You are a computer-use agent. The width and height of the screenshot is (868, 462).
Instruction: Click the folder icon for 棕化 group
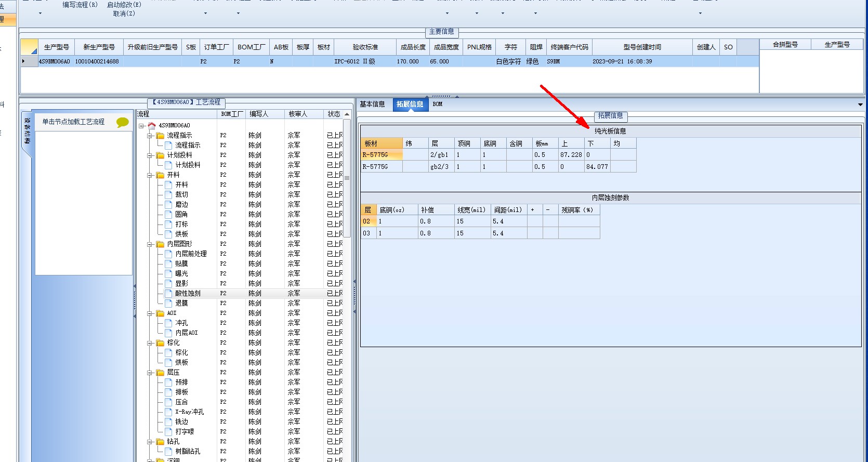(161, 342)
